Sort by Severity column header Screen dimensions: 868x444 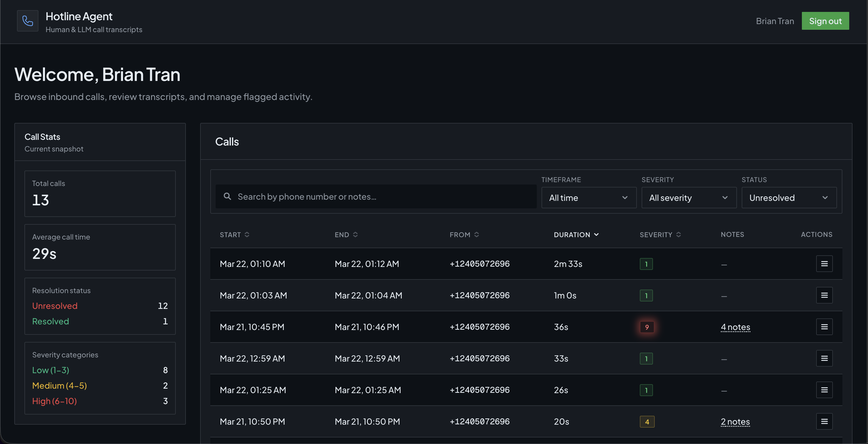[660, 234]
